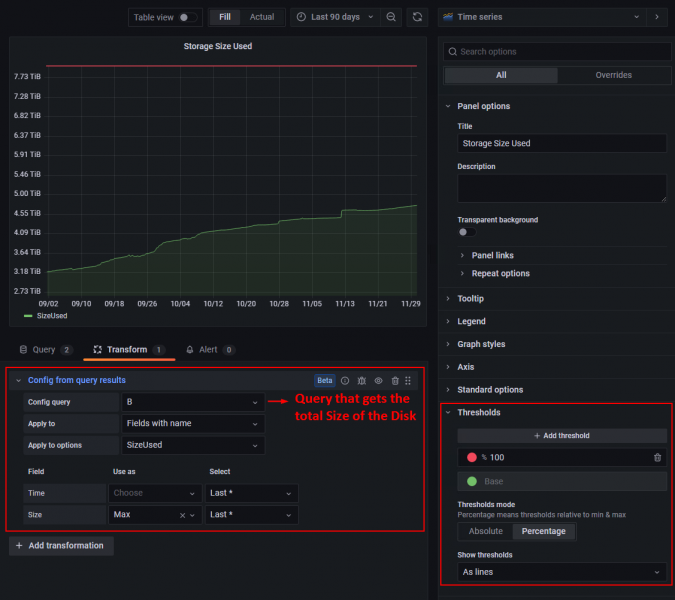
Task: Click Add threshold button
Action: (x=562, y=436)
